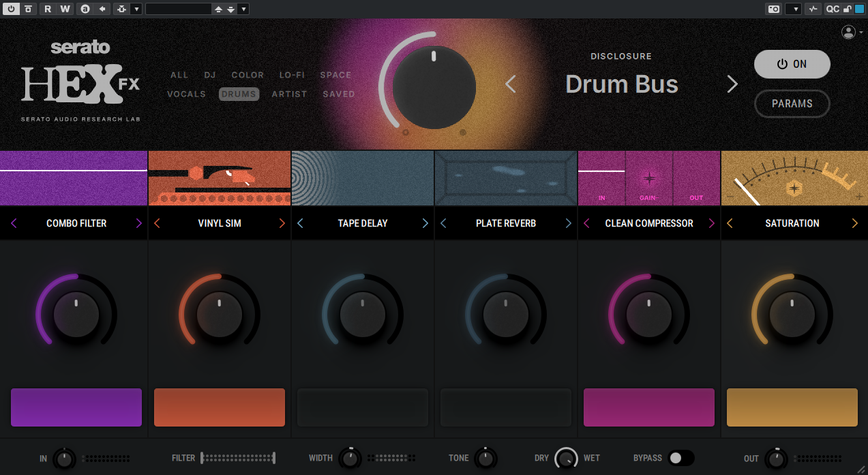Select the VOCALS preset category
The height and width of the screenshot is (475, 868).
point(186,94)
